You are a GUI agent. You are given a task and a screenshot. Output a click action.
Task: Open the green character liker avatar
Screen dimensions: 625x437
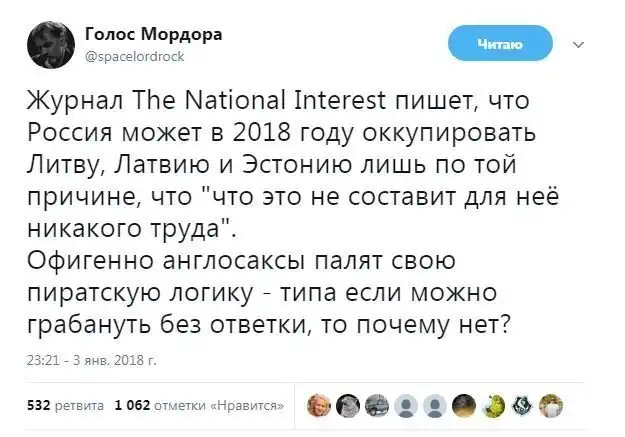point(493,404)
